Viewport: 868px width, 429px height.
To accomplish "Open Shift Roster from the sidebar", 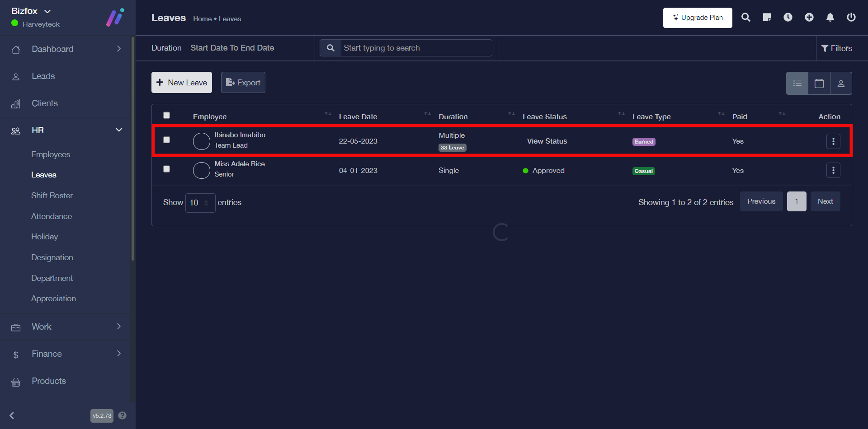I will click(x=52, y=196).
